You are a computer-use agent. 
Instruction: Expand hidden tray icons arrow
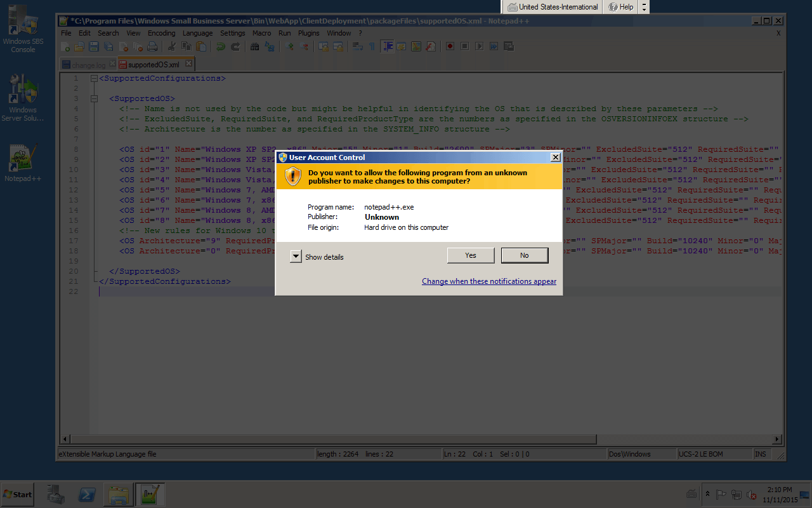[x=707, y=494]
